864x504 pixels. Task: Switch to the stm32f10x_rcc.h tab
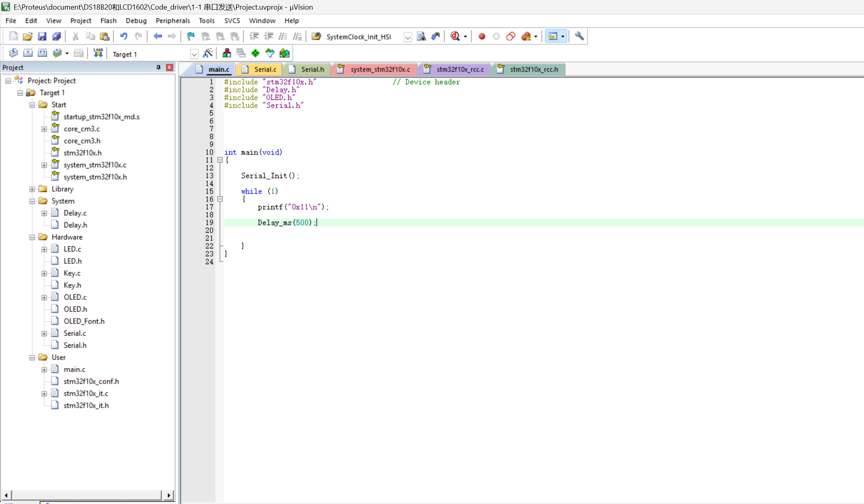[528, 69]
